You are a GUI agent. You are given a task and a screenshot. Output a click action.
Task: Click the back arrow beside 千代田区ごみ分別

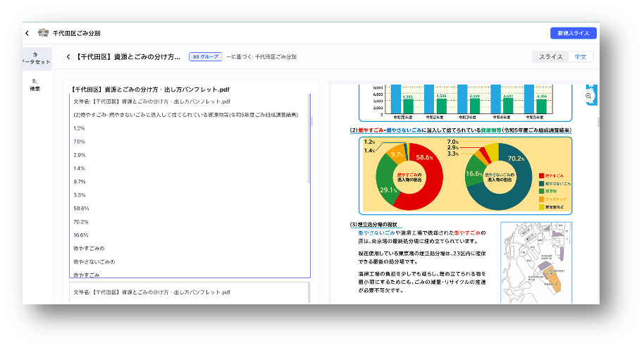[27, 33]
